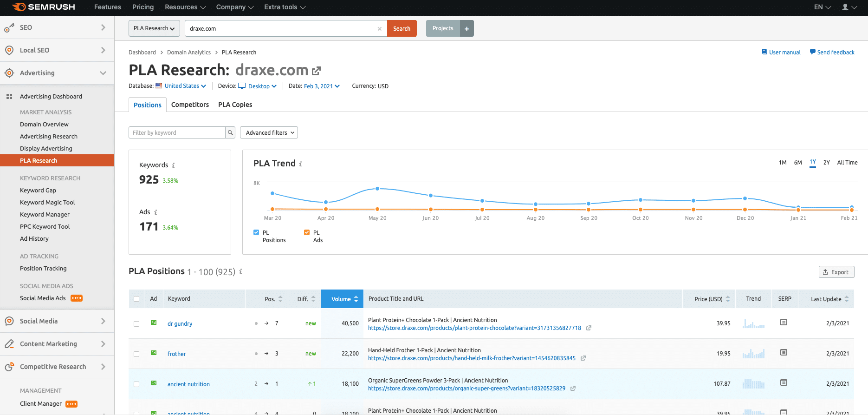This screenshot has width=868, height=415.
Task: Click the info icon next to Keywords
Action: (173, 165)
